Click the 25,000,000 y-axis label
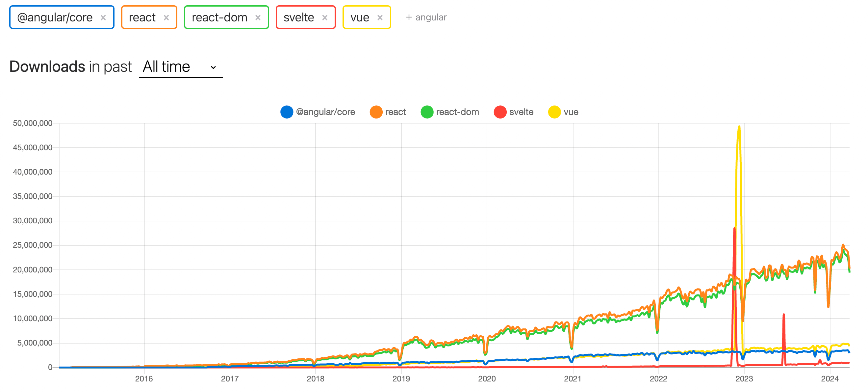This screenshot has height=392, width=868. coord(33,245)
